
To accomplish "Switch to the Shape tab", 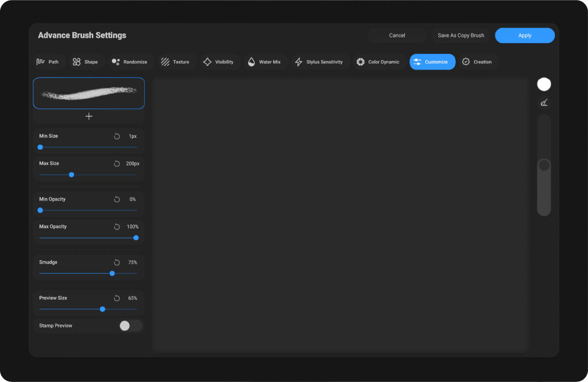I will [86, 62].
